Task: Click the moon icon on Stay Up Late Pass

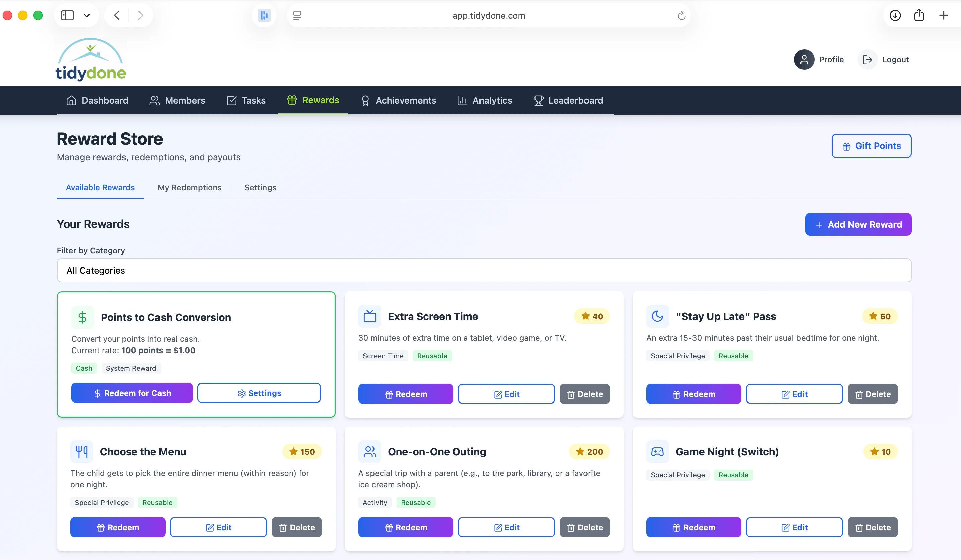Action: pos(657,316)
